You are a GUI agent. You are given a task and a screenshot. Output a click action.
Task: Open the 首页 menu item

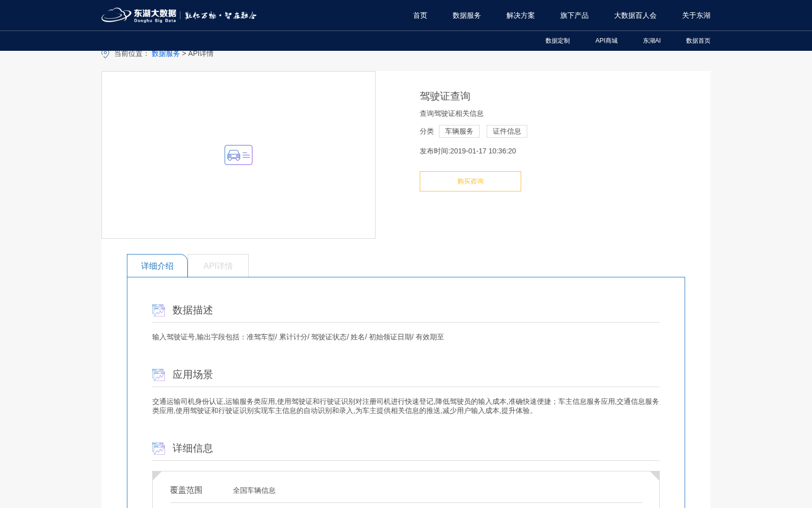click(420, 15)
